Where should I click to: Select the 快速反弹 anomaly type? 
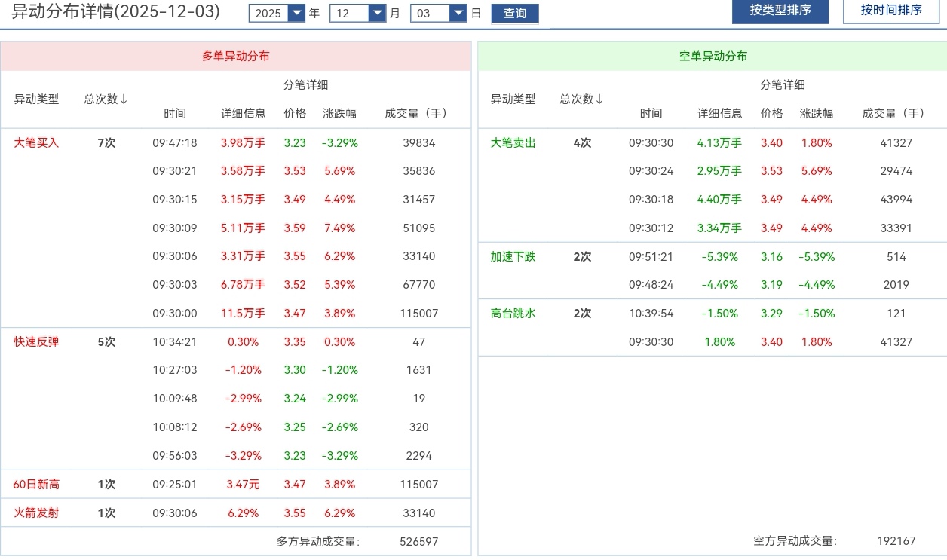click(x=36, y=341)
